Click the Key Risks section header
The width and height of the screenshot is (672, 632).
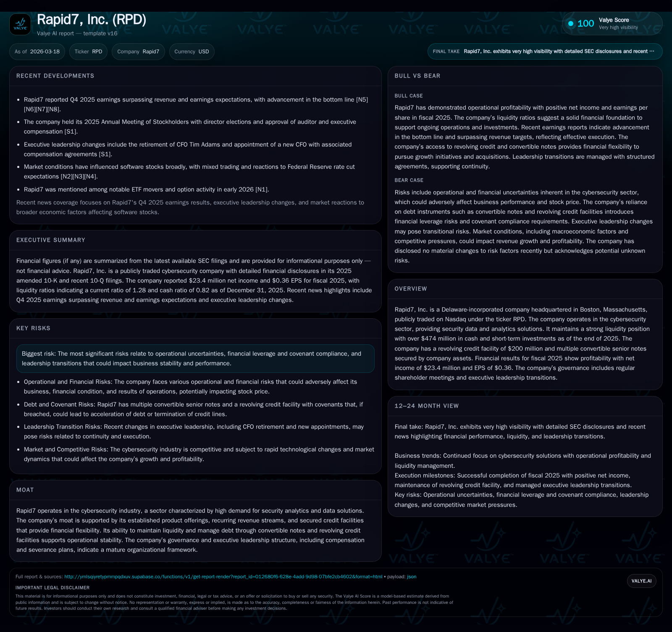tap(33, 328)
